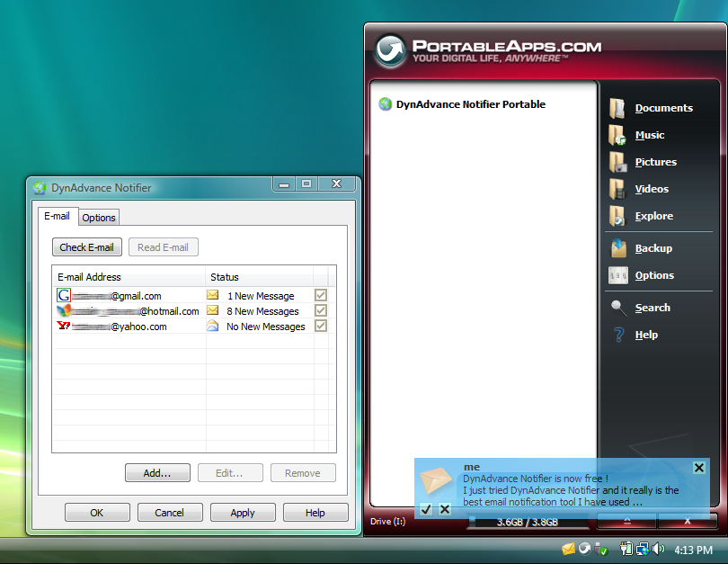Click the envelope icon beside 8 New Messages
This screenshot has width=728, height=564.
pos(213,309)
